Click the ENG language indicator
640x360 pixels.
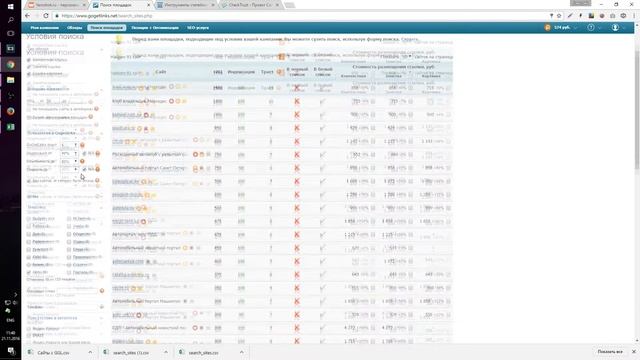pos(10,320)
